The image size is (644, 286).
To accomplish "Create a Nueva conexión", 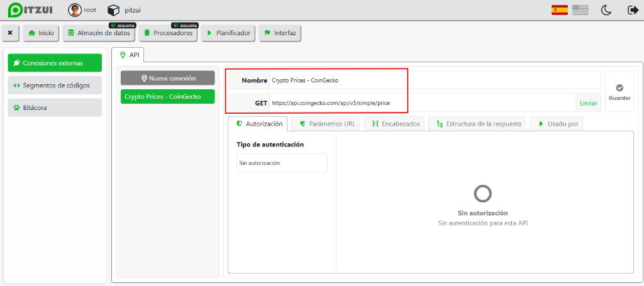I will tap(167, 78).
